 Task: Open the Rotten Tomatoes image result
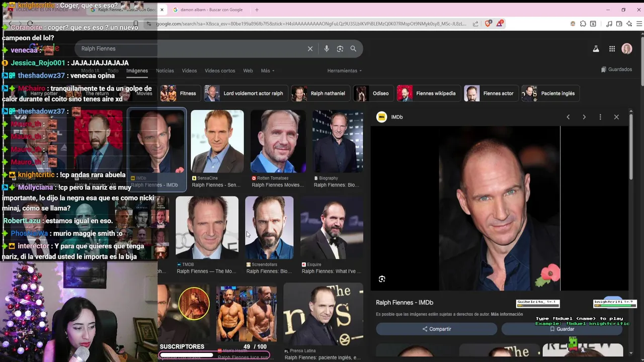278,149
